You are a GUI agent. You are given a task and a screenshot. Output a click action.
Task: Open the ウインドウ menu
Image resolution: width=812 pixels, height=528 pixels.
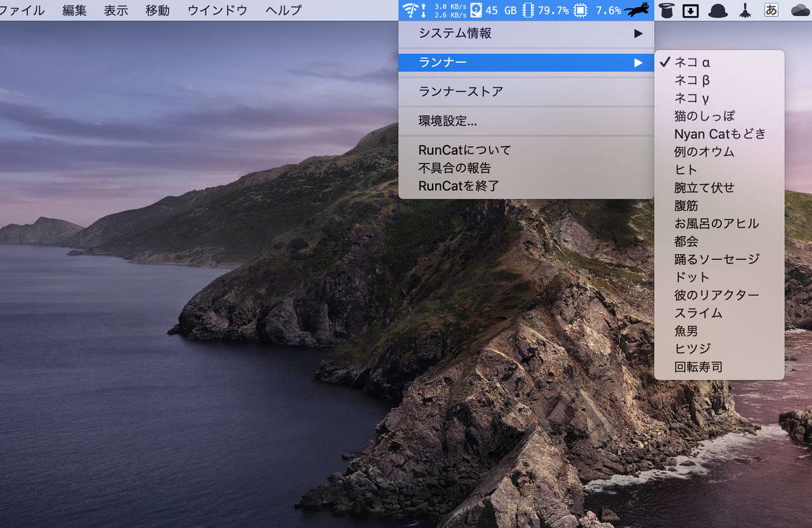pyautogui.click(x=218, y=10)
